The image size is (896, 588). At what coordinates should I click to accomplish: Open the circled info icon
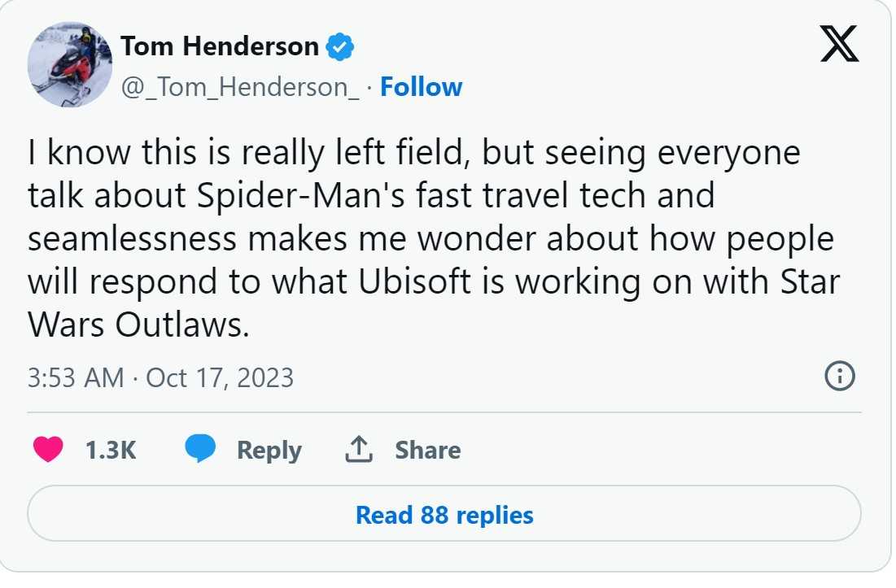coord(840,377)
